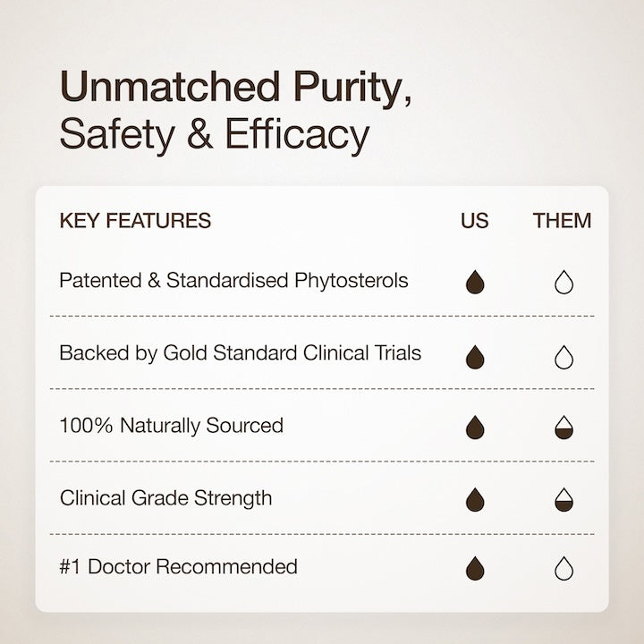The image size is (644, 644).
Task: Click the empty THEM drop for Clinical Trials
Action: (x=563, y=357)
